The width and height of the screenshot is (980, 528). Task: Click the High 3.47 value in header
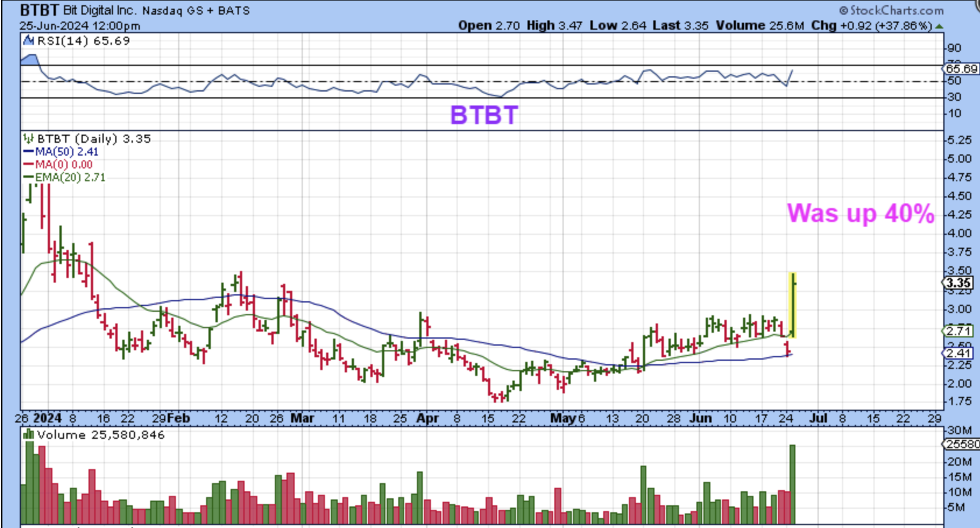pos(554,25)
